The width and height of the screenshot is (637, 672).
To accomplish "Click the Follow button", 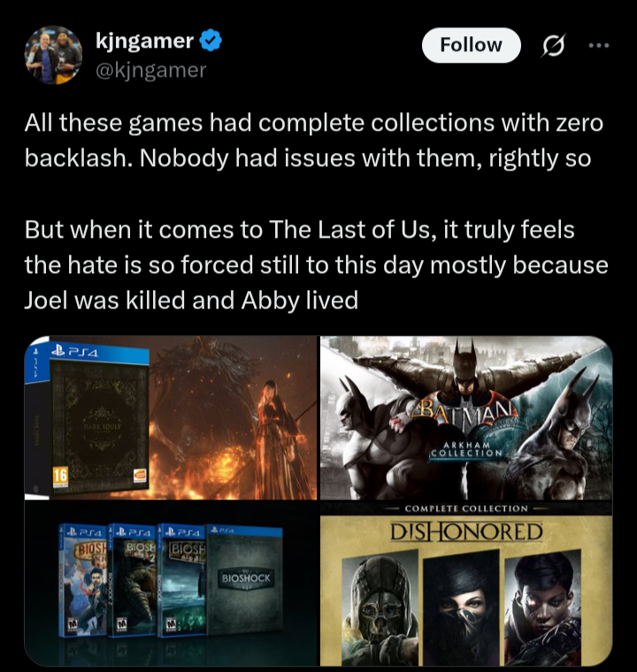I will (x=471, y=45).
